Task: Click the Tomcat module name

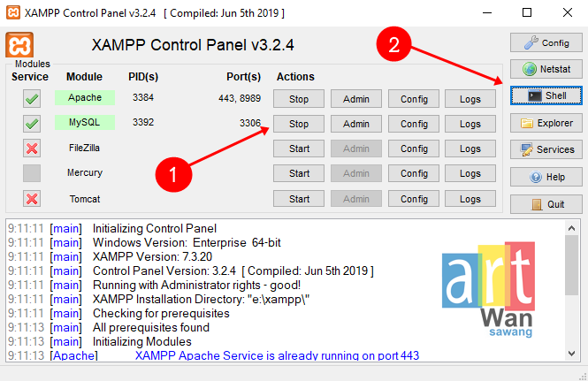Action: pyautogui.click(x=85, y=199)
